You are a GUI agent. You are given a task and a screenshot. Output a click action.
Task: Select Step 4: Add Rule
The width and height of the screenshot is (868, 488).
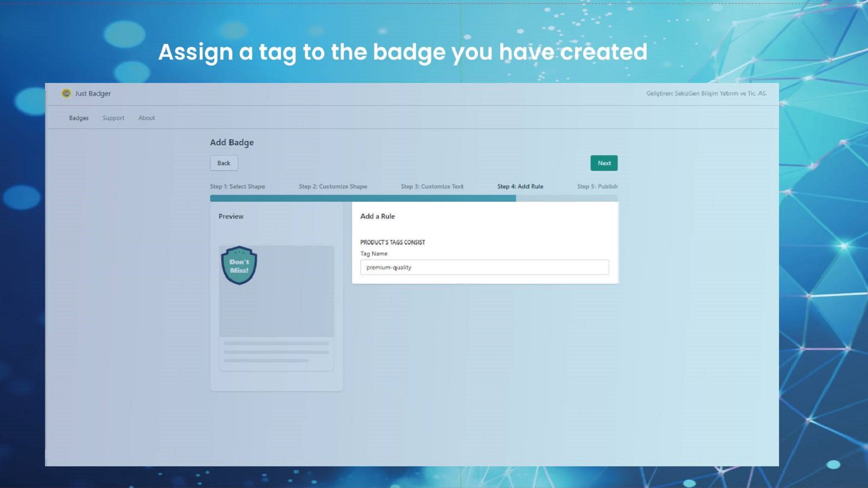point(520,187)
